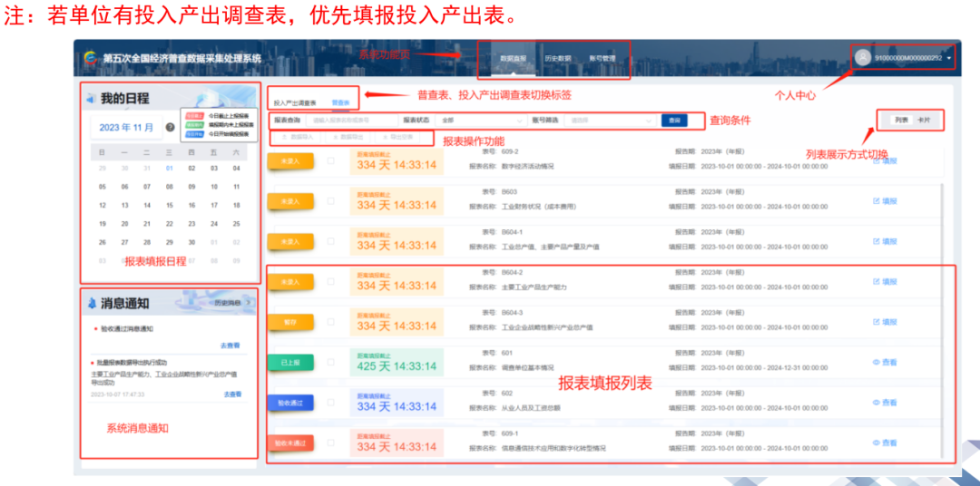The height and width of the screenshot is (486, 980).
Task: Click the 数据导出 button
Action: 348,137
